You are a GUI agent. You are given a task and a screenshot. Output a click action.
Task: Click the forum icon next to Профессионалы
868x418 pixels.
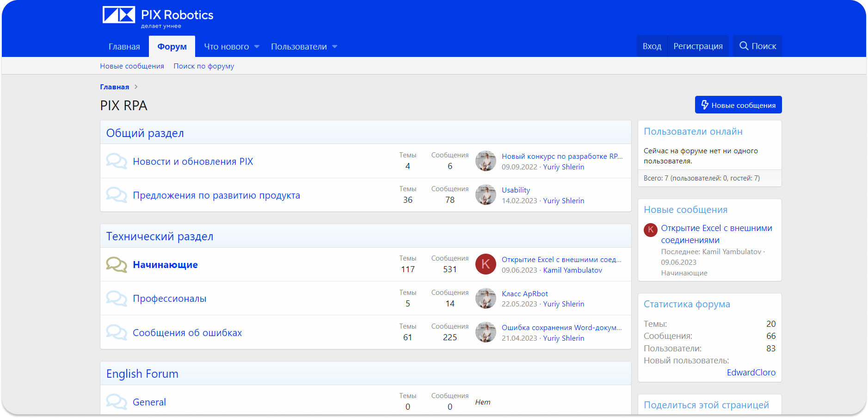point(116,299)
